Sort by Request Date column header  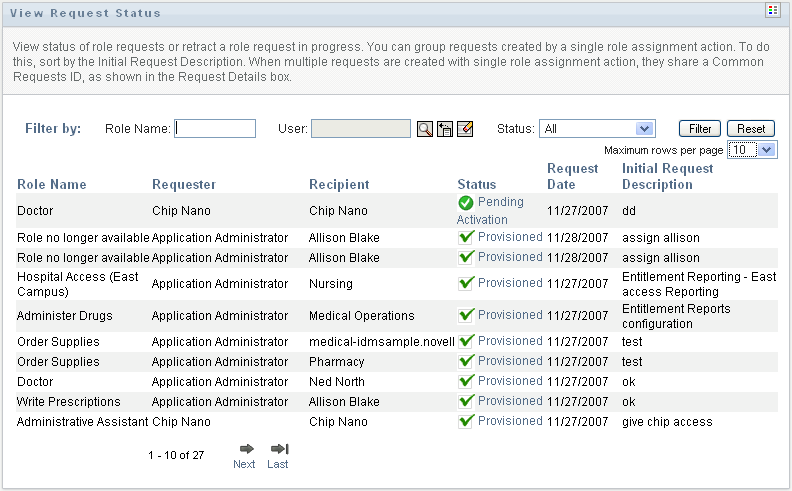573,176
